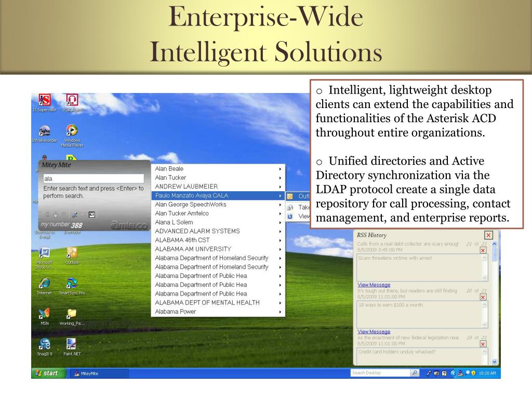Expand the Alabama Power submenu arrow

tap(280, 312)
